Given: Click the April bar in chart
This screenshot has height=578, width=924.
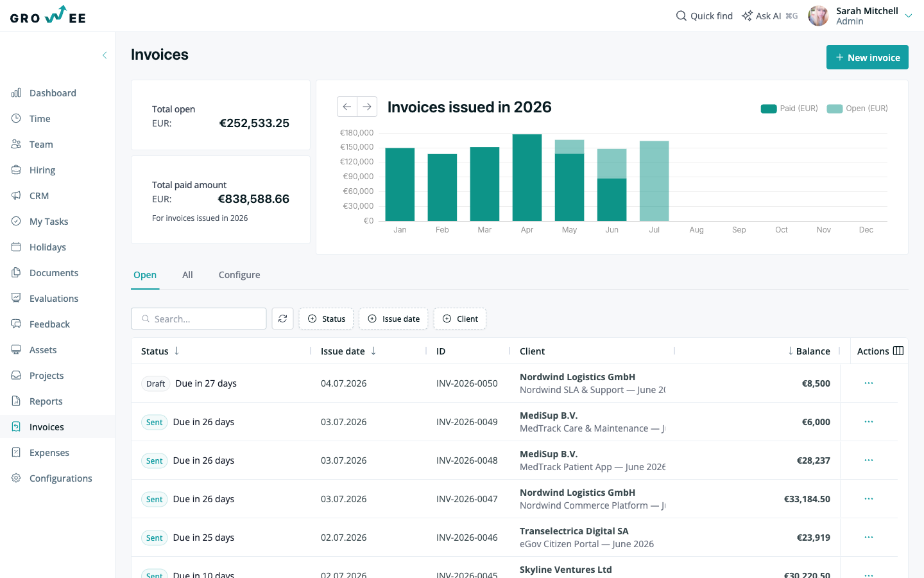Looking at the screenshot, I should 527,178.
